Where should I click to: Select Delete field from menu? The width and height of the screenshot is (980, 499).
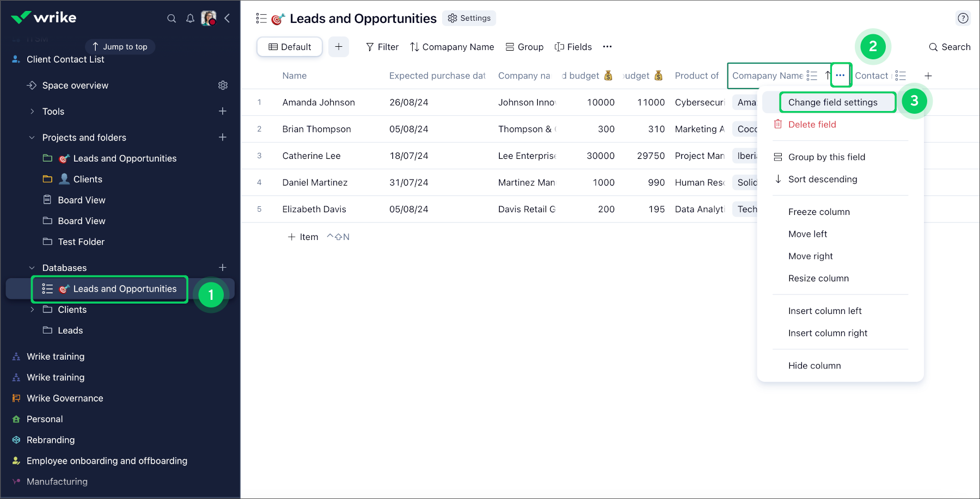[812, 125]
